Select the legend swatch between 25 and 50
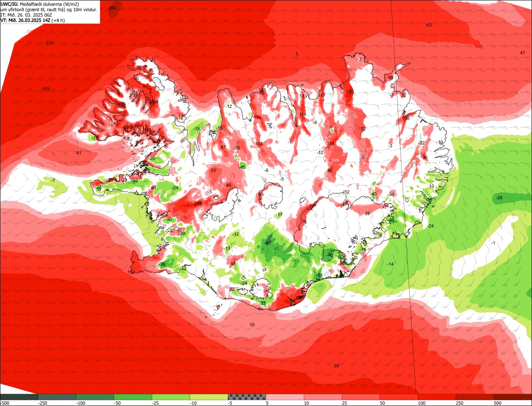The image size is (532, 406). coord(361,396)
